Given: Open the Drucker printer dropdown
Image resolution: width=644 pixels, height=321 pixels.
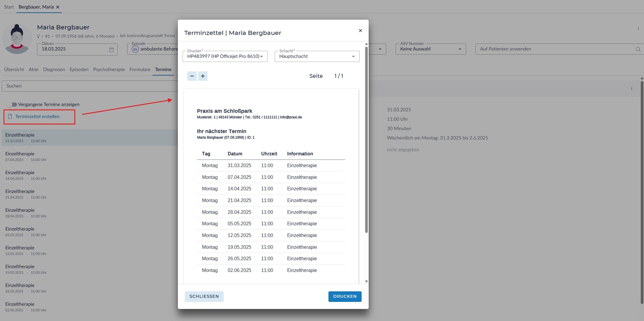Looking at the screenshot, I should click(x=225, y=56).
